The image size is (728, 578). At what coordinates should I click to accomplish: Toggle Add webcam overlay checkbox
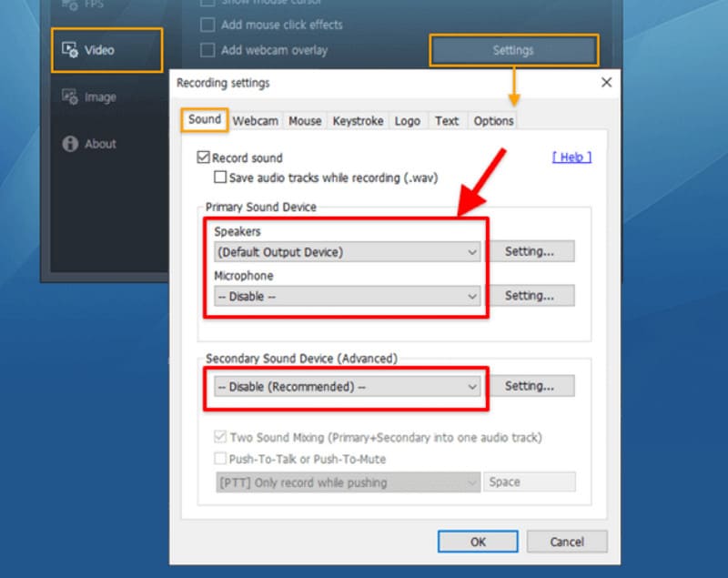tap(207, 50)
